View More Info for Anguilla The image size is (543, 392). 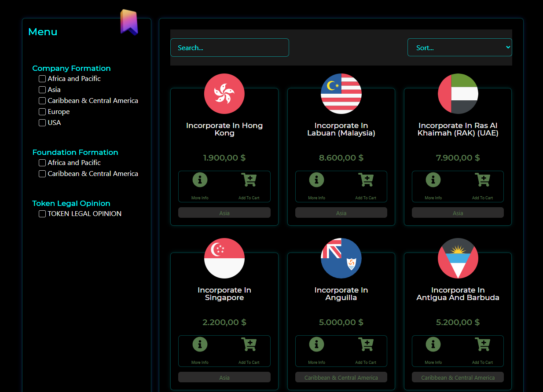coord(316,344)
